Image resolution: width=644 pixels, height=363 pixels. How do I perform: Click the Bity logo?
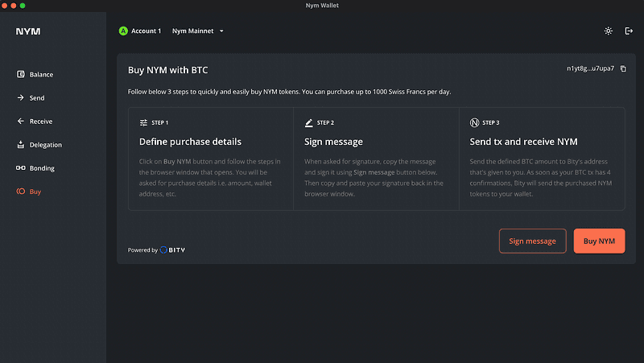172,250
